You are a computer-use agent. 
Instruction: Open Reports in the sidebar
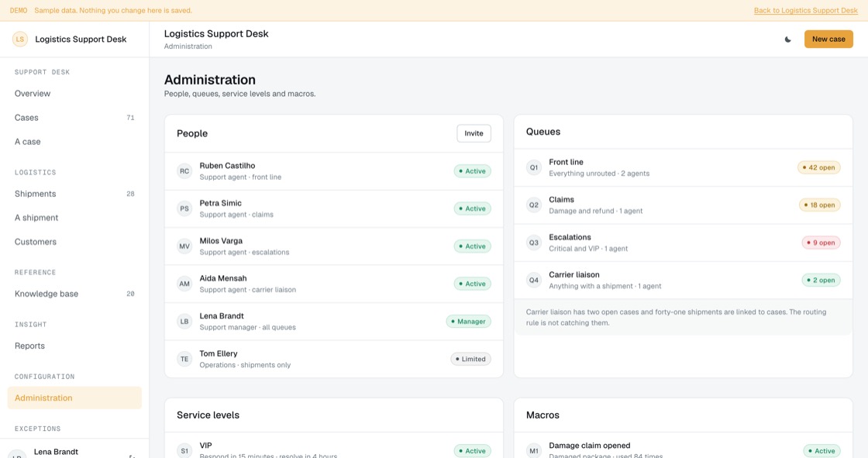click(74, 346)
